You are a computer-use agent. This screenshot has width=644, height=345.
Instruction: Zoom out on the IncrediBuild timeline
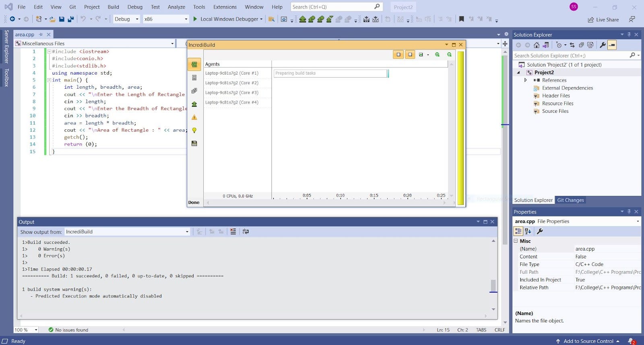pyautogui.click(x=449, y=54)
